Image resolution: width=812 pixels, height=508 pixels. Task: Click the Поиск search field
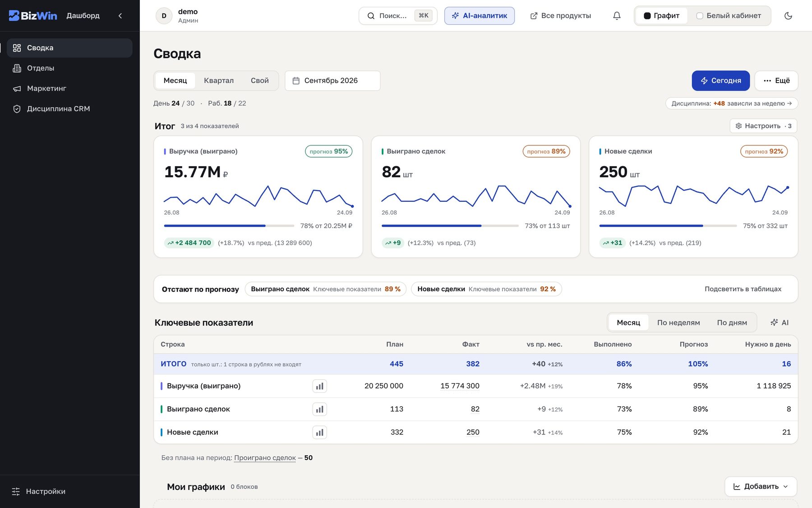(x=398, y=16)
